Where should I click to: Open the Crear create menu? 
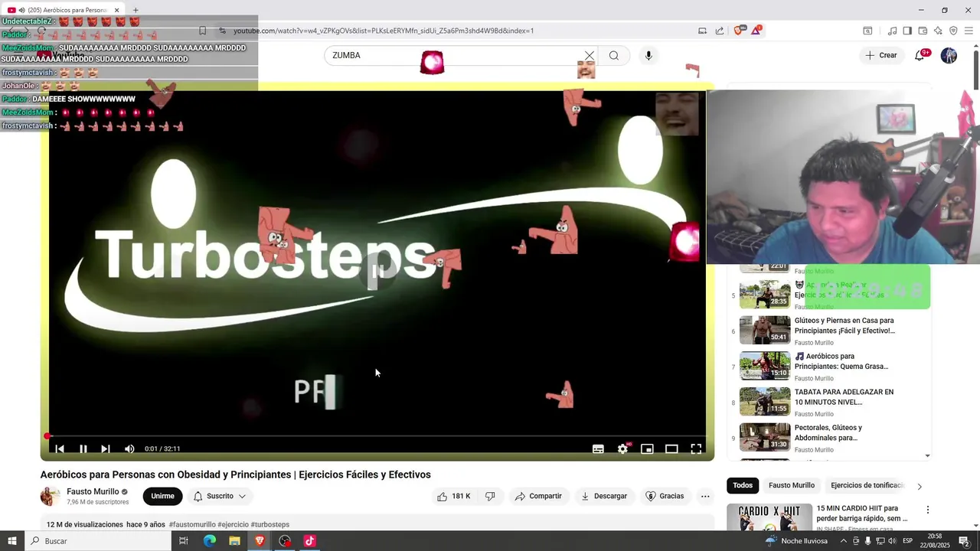click(x=880, y=55)
